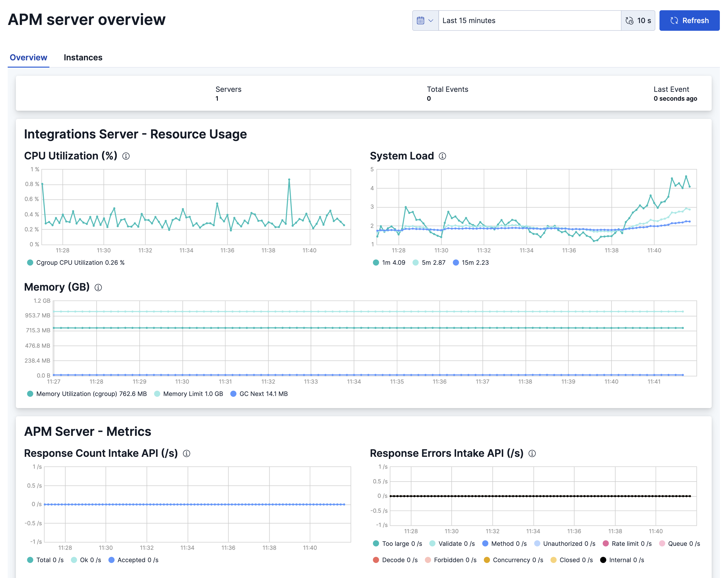Click the info icon beside Memory (GB)
728x578 pixels.
click(x=98, y=288)
